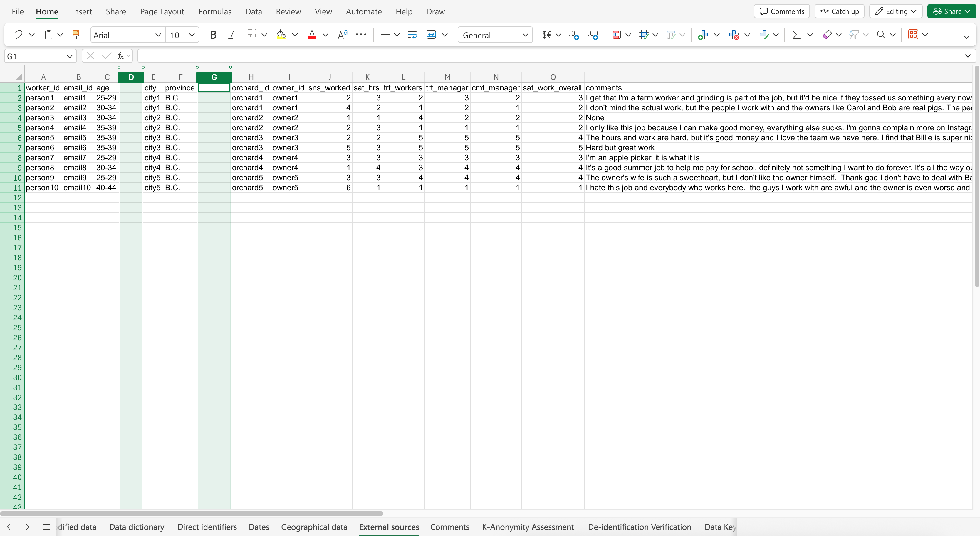Click the Catch up button

coord(839,11)
